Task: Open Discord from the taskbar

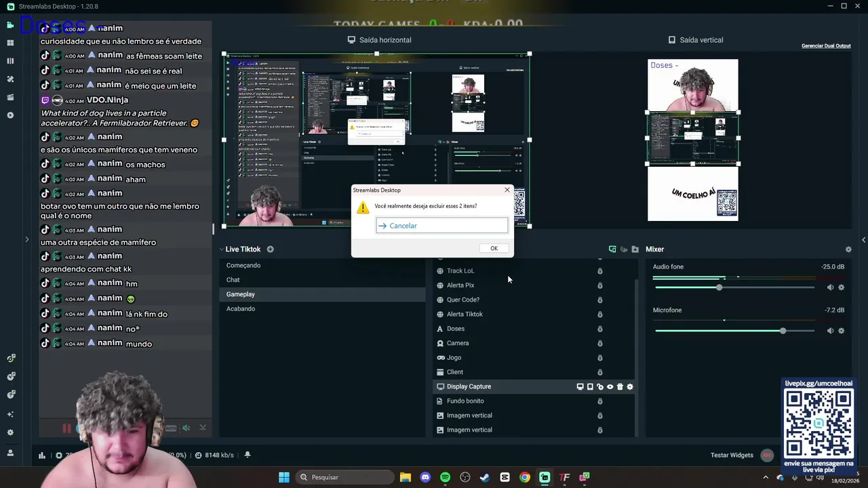Action: click(425, 477)
